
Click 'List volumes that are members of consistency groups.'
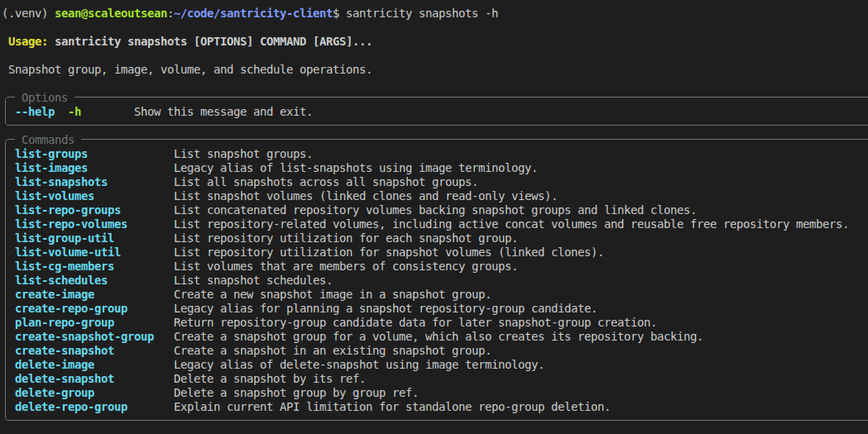(345, 266)
